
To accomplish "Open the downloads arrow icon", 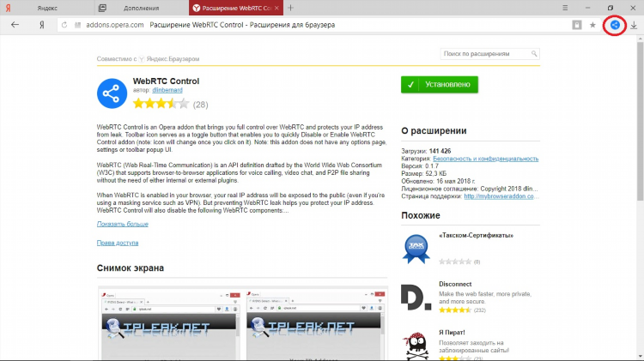I will pos(634,25).
